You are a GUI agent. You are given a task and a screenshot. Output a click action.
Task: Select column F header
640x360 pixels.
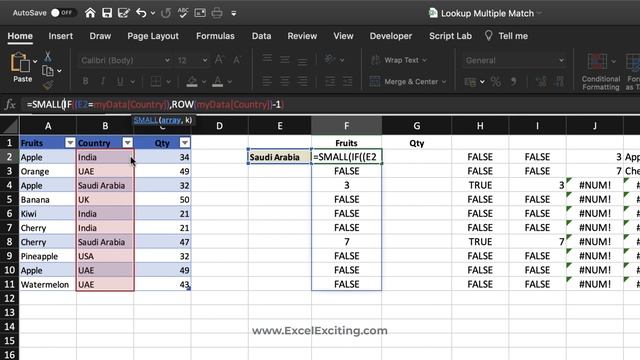click(346, 126)
